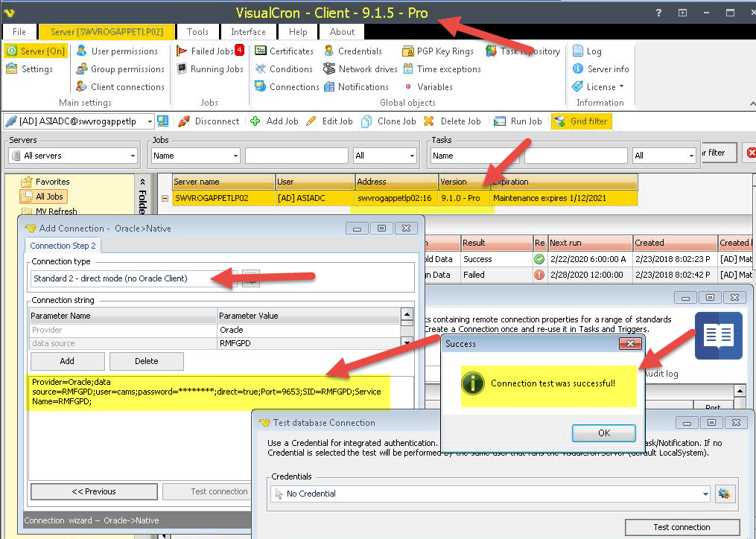Toggle the Grid filter button
Image resolution: width=756 pixels, height=539 pixels.
coord(581,121)
